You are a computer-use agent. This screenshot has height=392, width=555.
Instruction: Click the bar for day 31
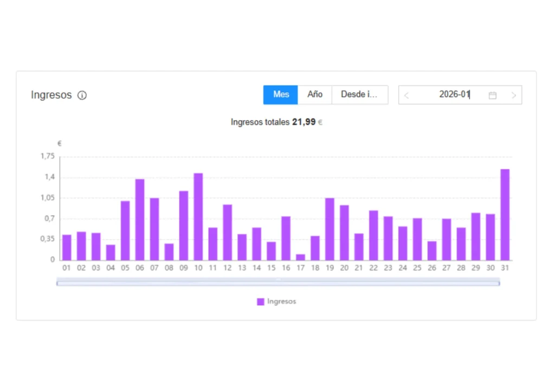tap(505, 215)
